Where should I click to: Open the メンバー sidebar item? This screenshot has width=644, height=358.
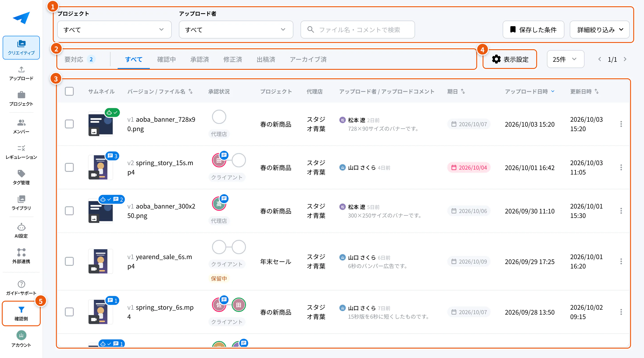tap(21, 127)
